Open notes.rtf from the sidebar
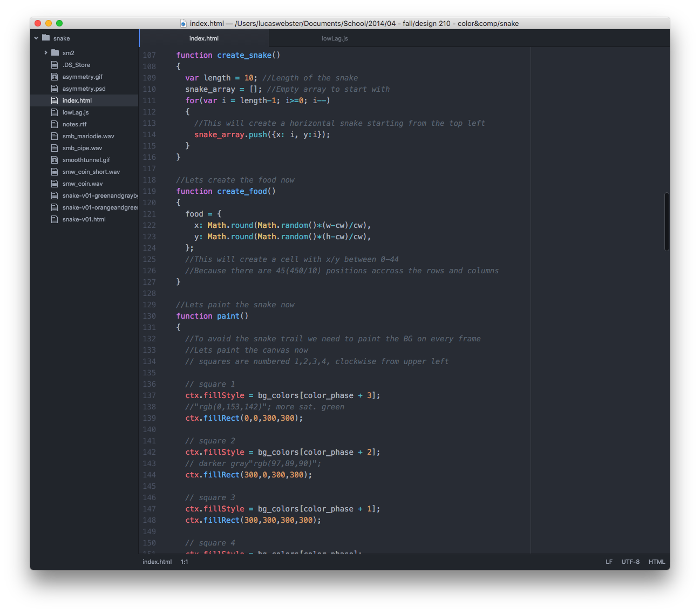 [74, 124]
